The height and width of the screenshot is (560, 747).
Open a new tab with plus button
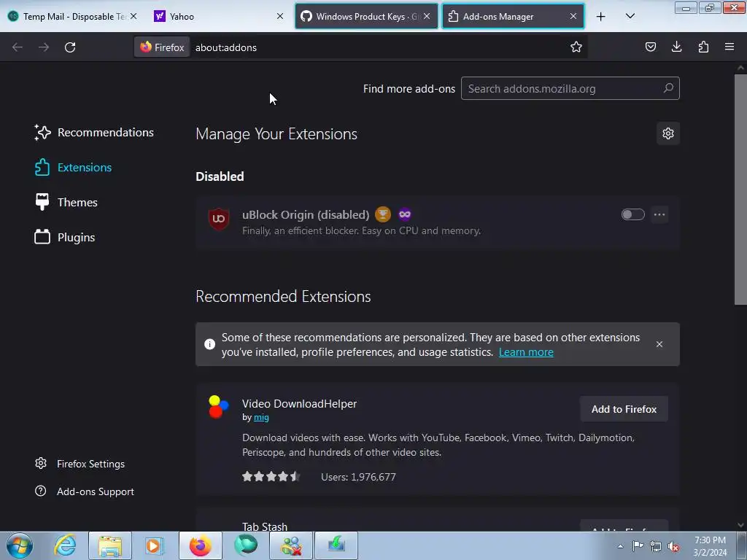pos(601,17)
